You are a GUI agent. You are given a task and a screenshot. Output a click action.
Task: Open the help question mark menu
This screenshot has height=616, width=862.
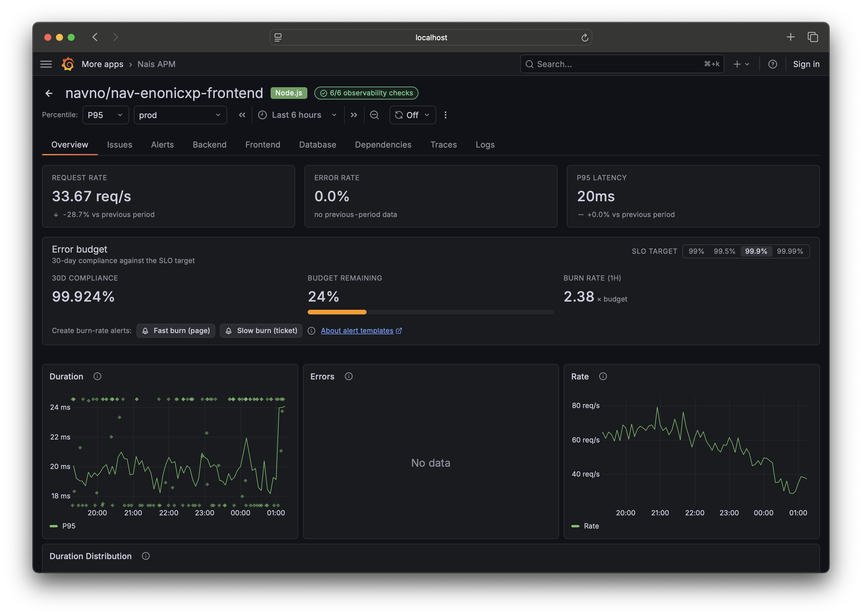tap(772, 64)
